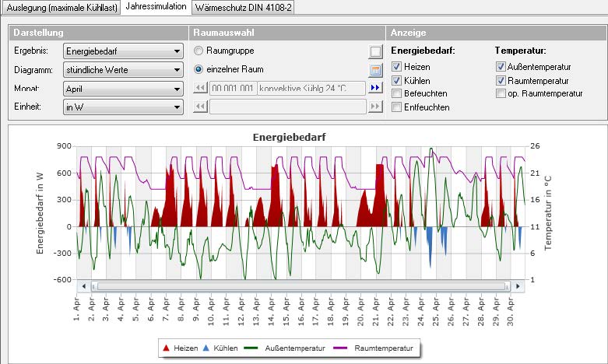
Task: Click the Heizen legend entry
Action: tap(181, 348)
